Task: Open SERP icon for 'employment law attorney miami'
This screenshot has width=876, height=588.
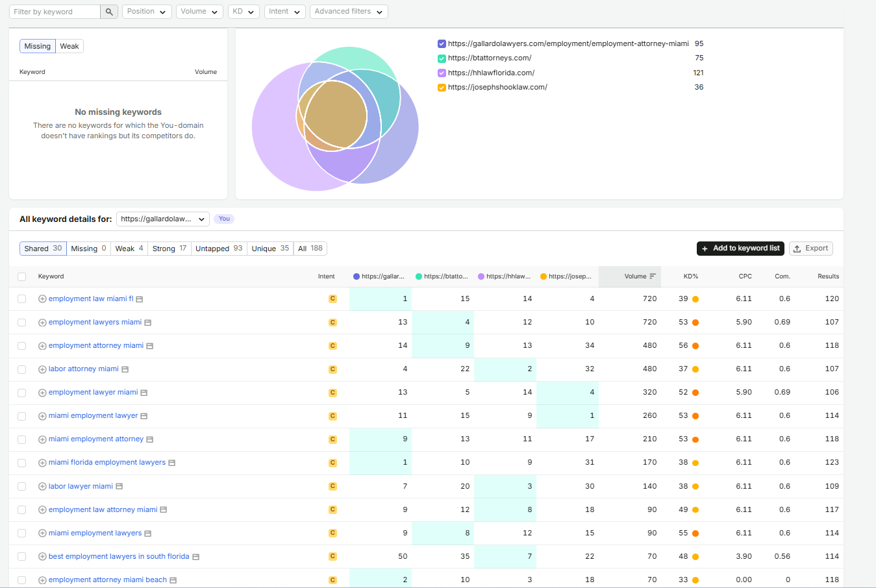Action: (x=164, y=509)
